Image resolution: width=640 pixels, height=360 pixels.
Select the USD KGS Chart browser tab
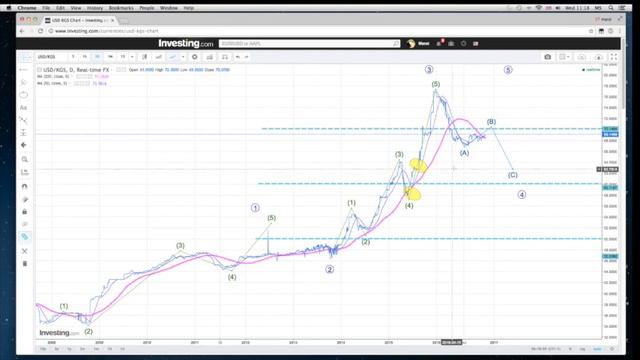pyautogui.click(x=80, y=20)
